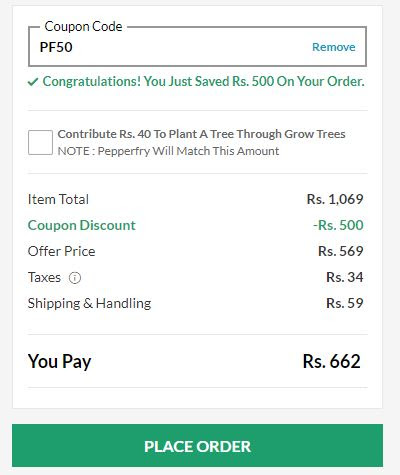Image resolution: width=400 pixels, height=475 pixels.
Task: Click the Rs. 569 offer price amount
Action: coord(341,251)
